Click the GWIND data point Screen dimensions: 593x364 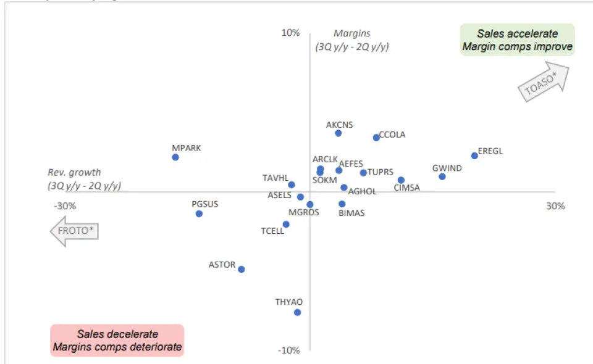click(x=442, y=176)
